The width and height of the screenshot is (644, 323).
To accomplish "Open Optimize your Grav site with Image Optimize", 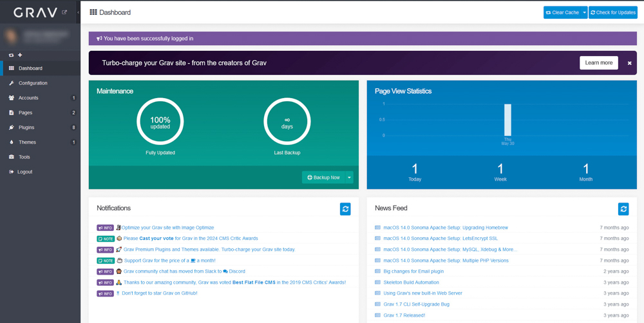I will tap(167, 228).
